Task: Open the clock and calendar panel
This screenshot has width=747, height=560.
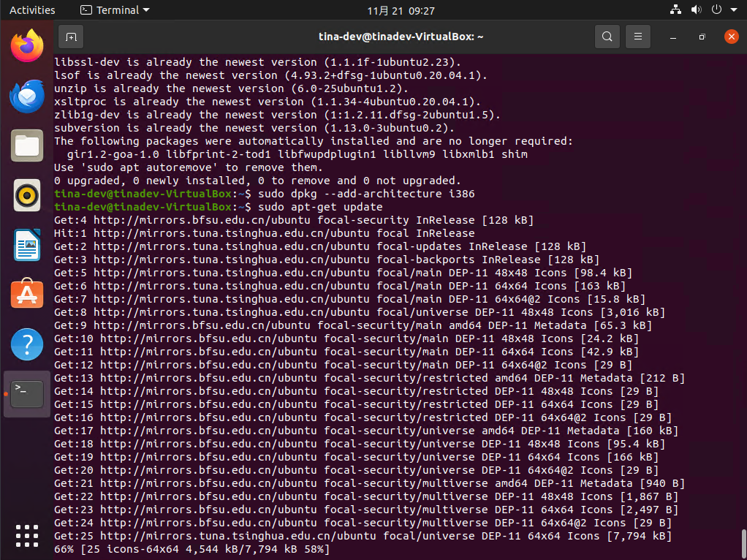Action: coord(402,10)
